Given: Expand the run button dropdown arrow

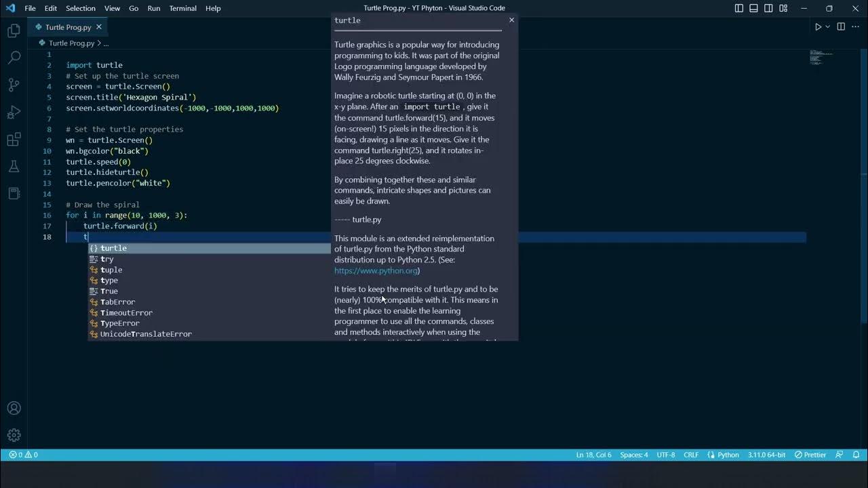Looking at the screenshot, I should 827,27.
